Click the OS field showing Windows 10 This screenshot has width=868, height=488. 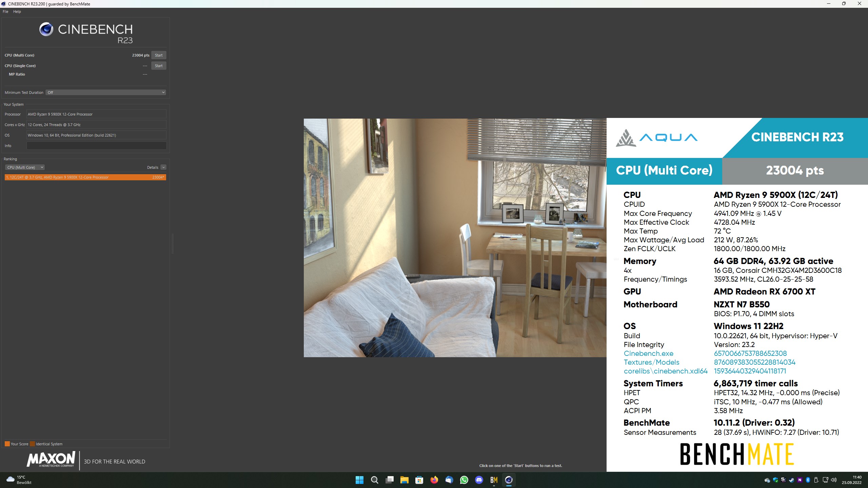(x=96, y=135)
